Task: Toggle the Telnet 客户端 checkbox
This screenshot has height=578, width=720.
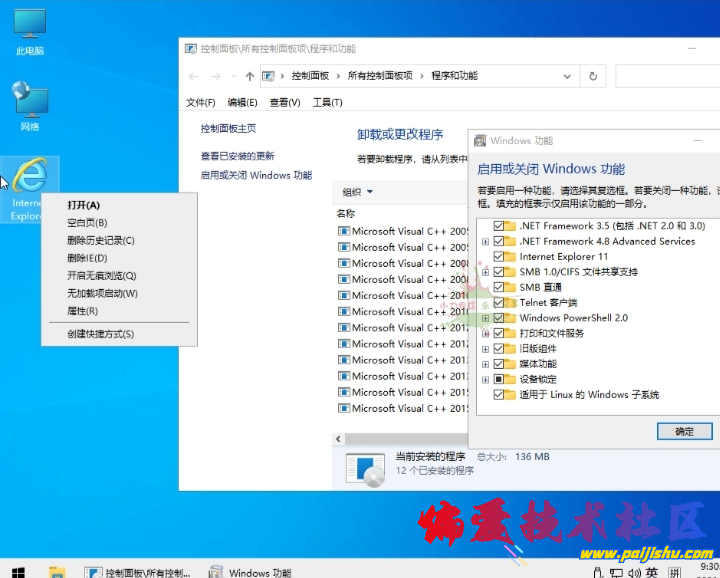Action: tap(498, 302)
